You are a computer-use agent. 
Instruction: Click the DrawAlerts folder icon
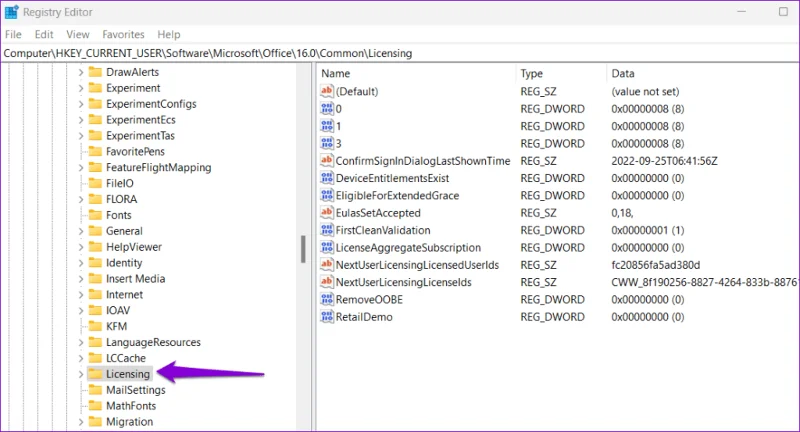pos(95,72)
